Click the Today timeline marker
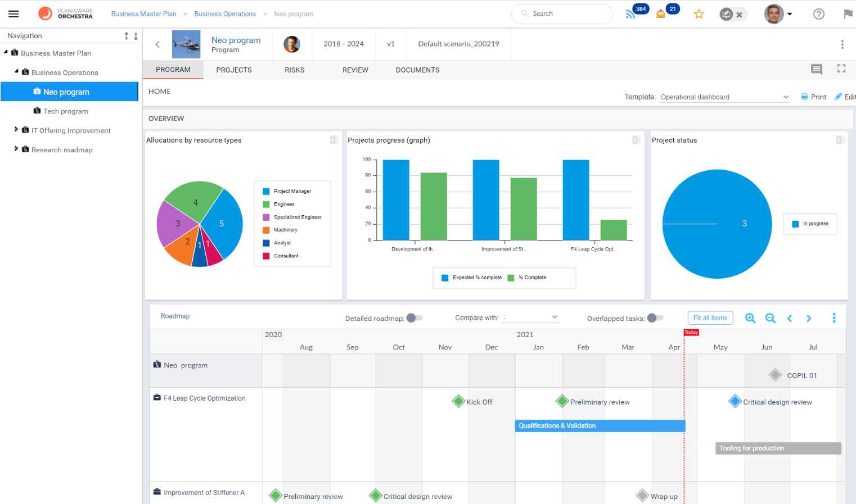The image size is (856, 504). point(691,333)
